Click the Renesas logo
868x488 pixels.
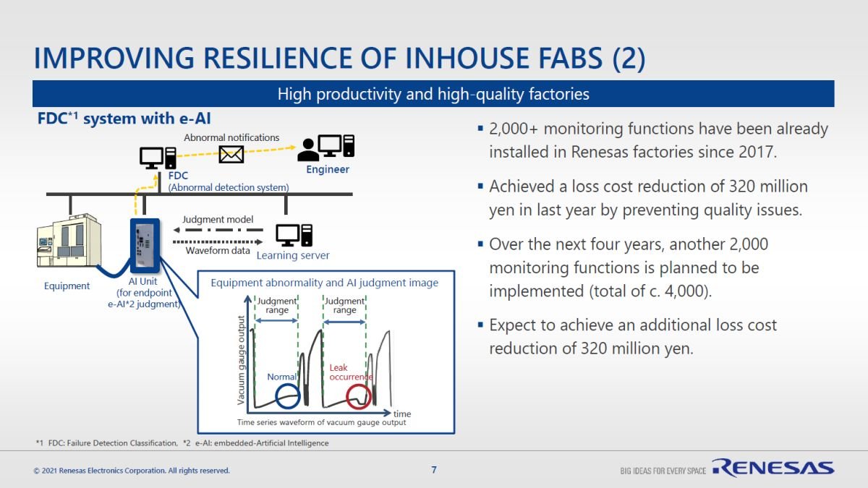point(773,468)
